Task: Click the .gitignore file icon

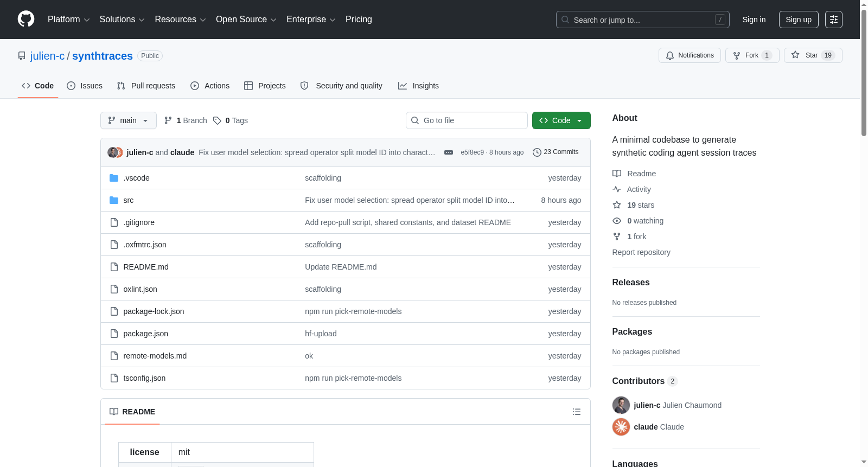Action: 114,222
